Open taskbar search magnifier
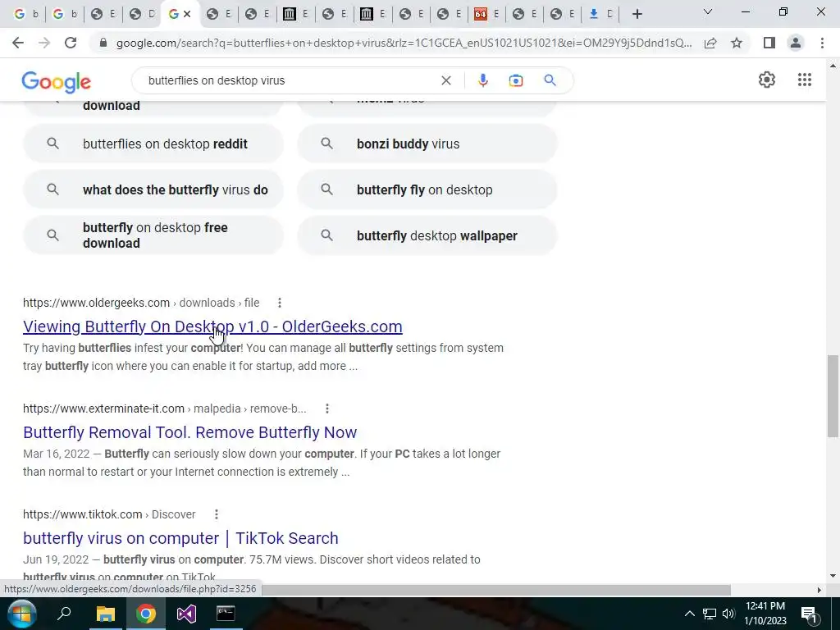 pos(64,614)
